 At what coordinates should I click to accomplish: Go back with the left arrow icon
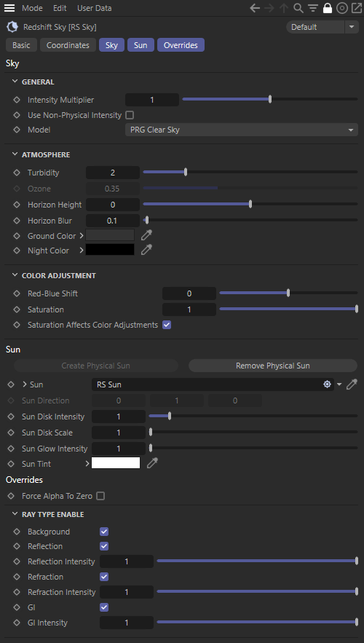[x=255, y=8]
